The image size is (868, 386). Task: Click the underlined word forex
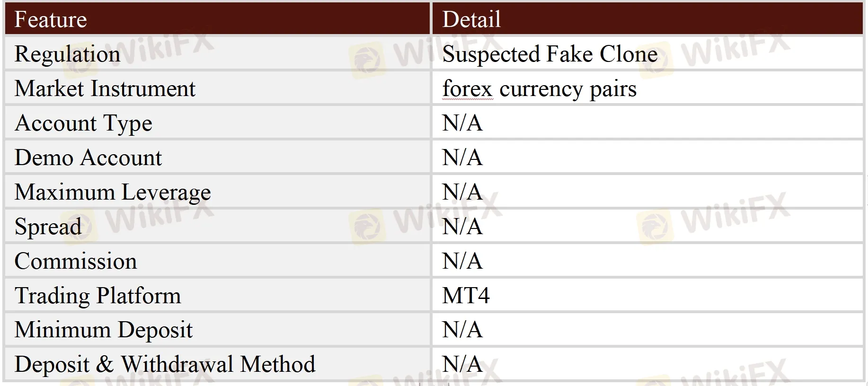(467, 89)
